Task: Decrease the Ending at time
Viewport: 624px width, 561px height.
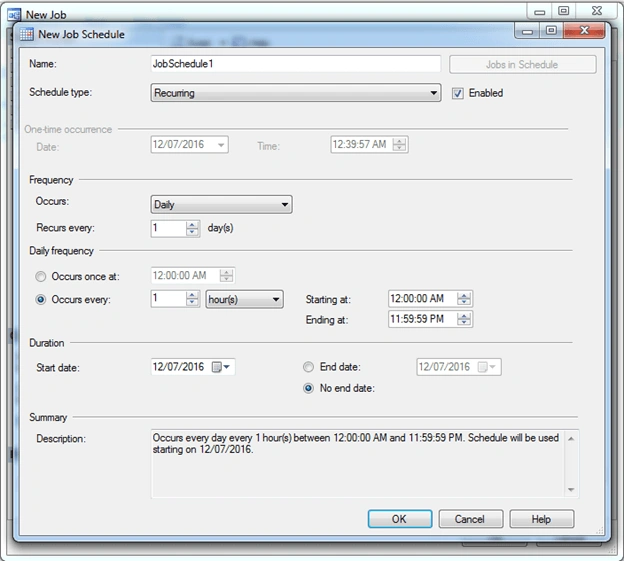Action: pyautogui.click(x=464, y=323)
